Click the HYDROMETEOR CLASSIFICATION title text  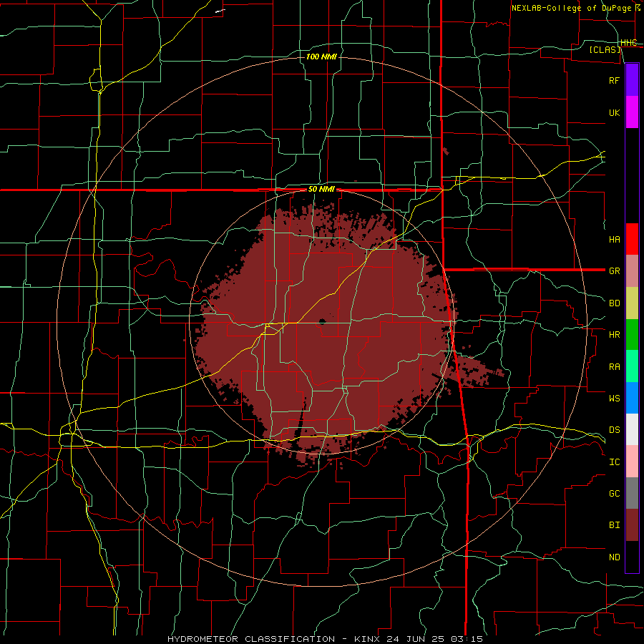pos(251,639)
